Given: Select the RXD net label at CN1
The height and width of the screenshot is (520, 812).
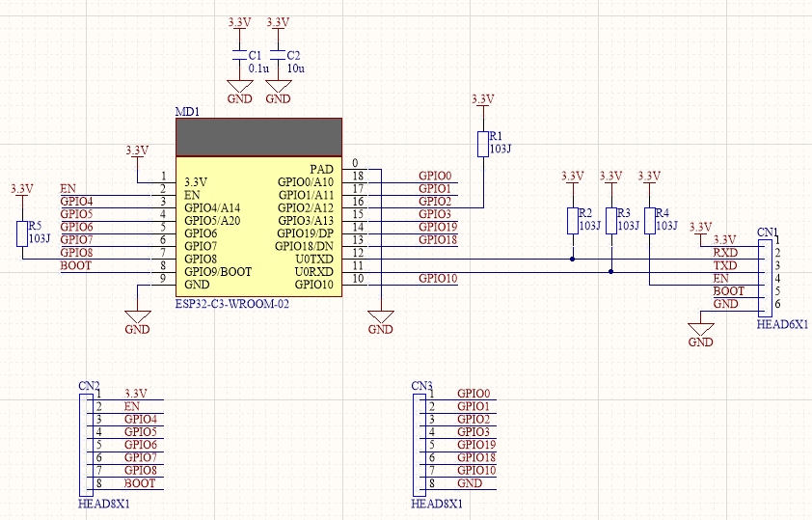Looking at the screenshot, I should [x=725, y=253].
